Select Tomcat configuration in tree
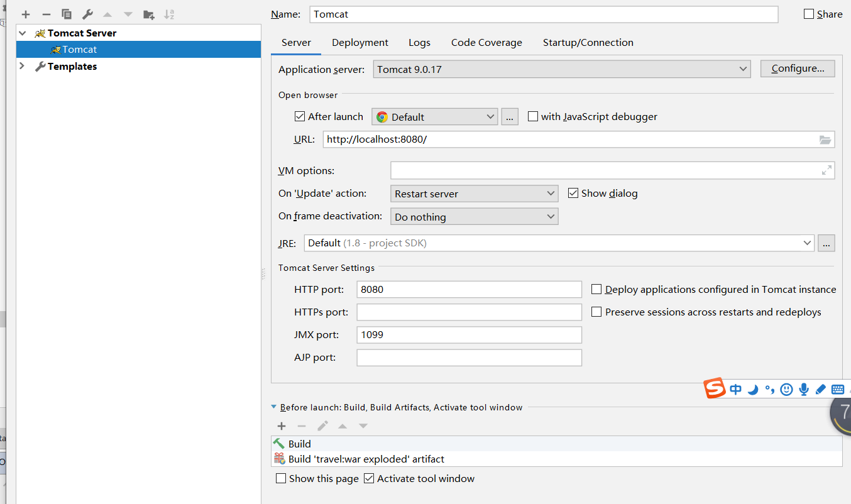The width and height of the screenshot is (851, 504). pos(138,50)
